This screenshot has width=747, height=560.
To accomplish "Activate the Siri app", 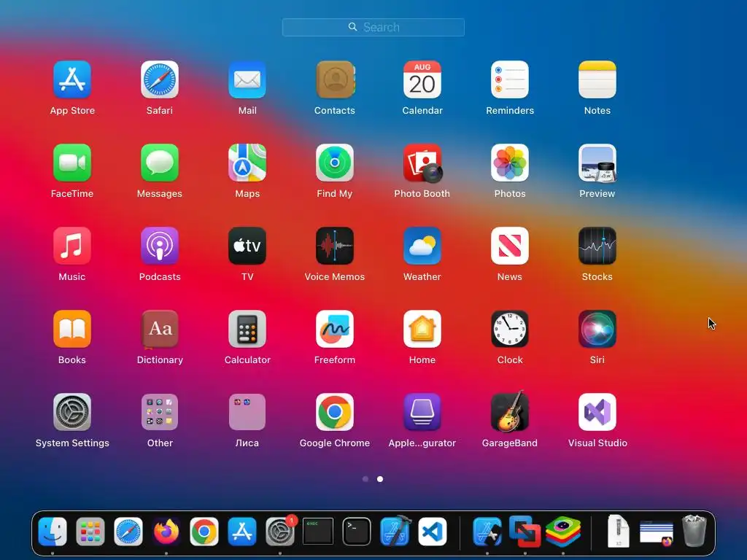I will coord(597,329).
